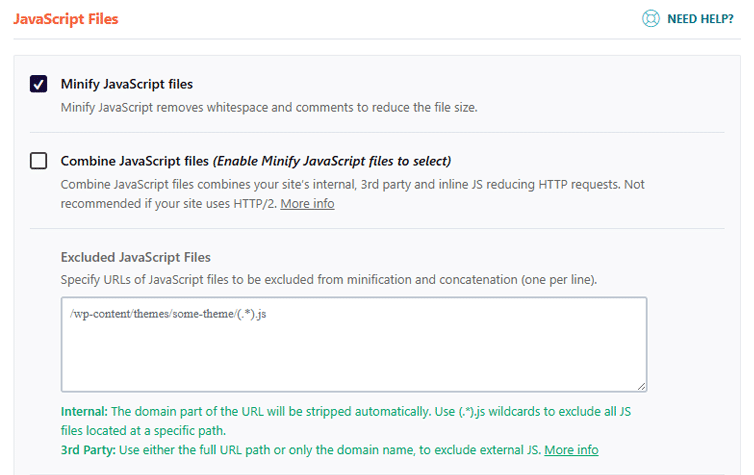Click the (.*).js wildcards hint sentence
The height and width of the screenshot is (475, 754).
point(346,421)
